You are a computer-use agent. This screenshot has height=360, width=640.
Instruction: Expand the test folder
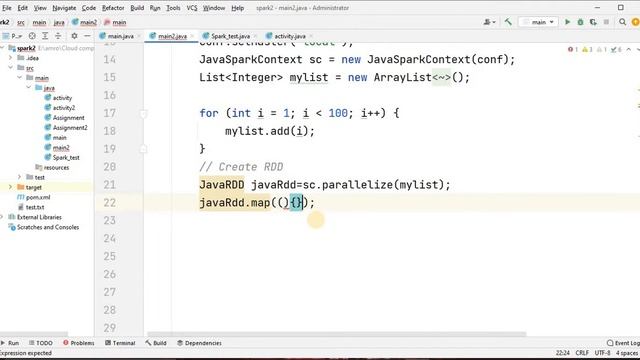[20, 177]
